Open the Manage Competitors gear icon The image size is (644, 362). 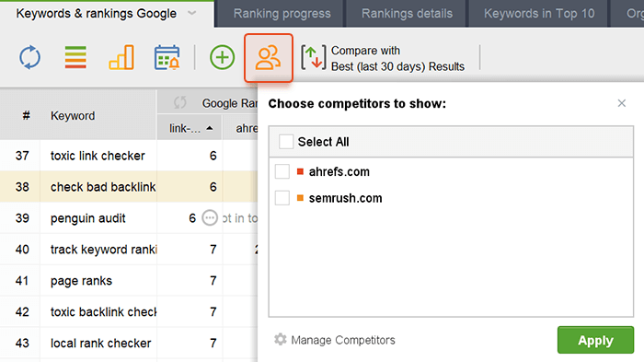[x=280, y=340]
